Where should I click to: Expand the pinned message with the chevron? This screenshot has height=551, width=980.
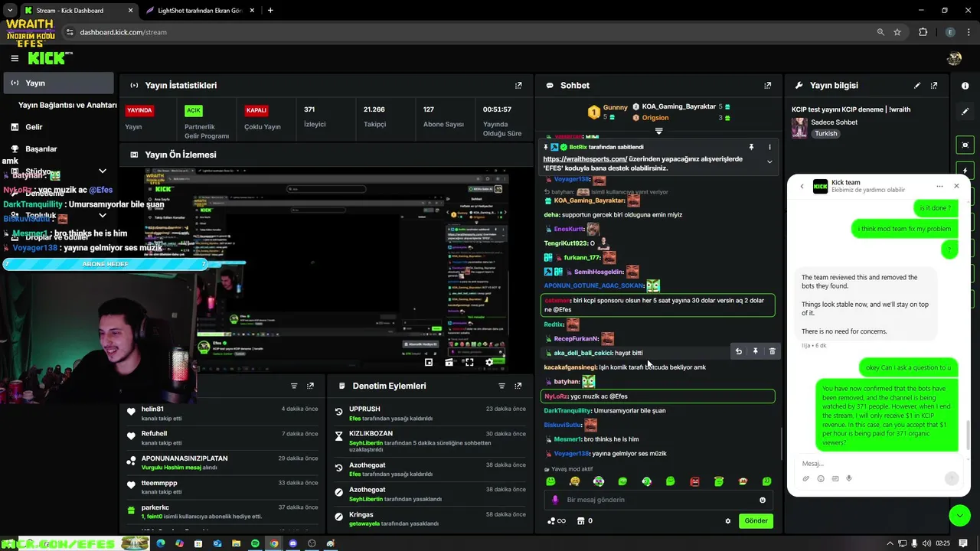(x=769, y=161)
